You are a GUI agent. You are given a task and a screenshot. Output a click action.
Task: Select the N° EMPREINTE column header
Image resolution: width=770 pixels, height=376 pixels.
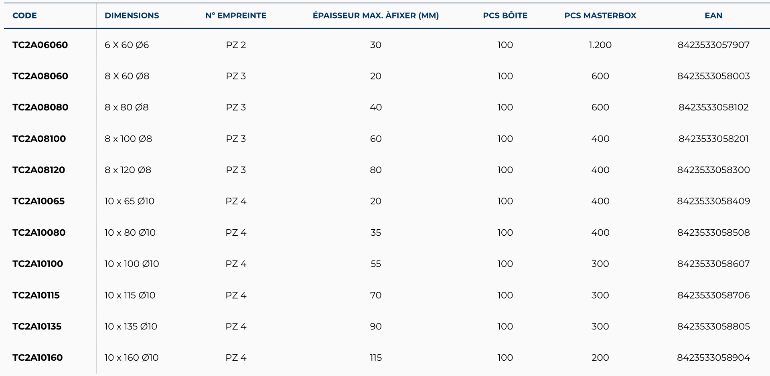coord(236,16)
